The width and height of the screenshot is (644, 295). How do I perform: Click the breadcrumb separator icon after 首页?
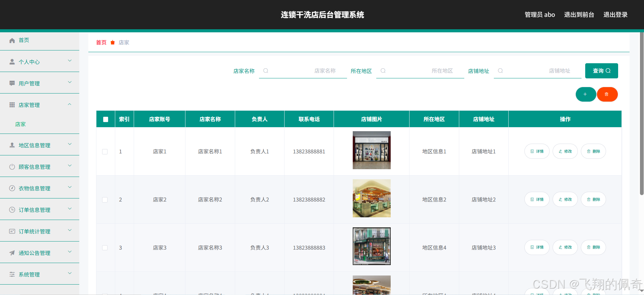(113, 42)
